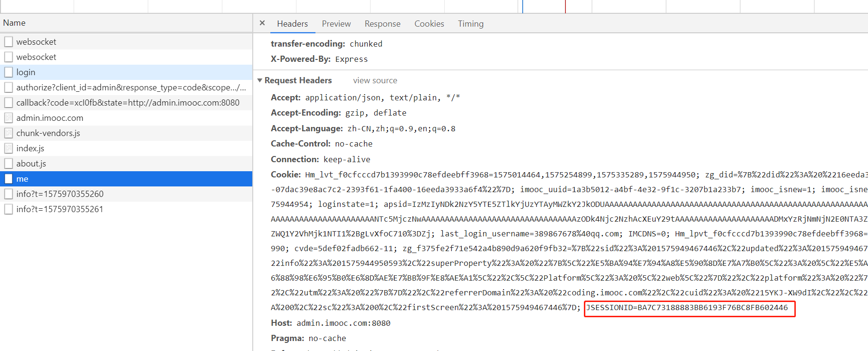Click the Cache-Control no-cache value
The height and width of the screenshot is (351, 868).
(354, 144)
